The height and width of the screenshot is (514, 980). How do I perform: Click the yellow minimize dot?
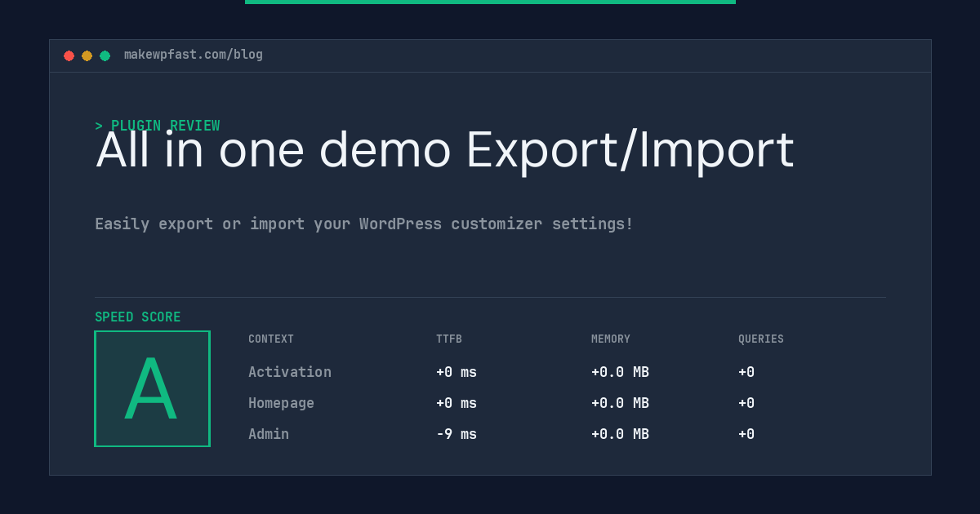click(87, 55)
